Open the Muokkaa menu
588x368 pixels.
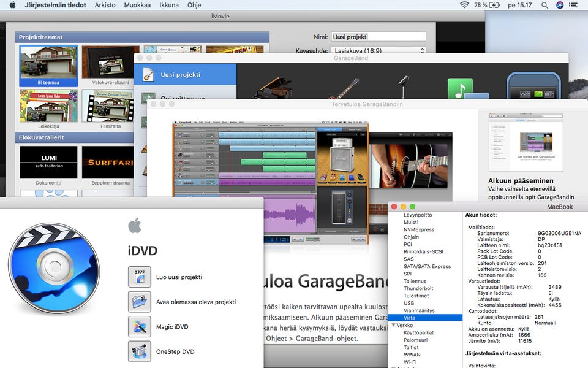[x=138, y=6]
